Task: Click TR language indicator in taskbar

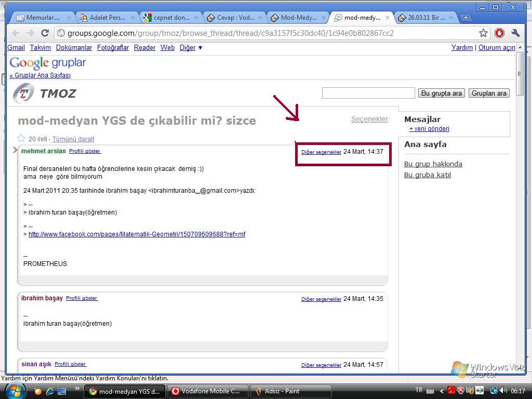Action: (x=419, y=390)
